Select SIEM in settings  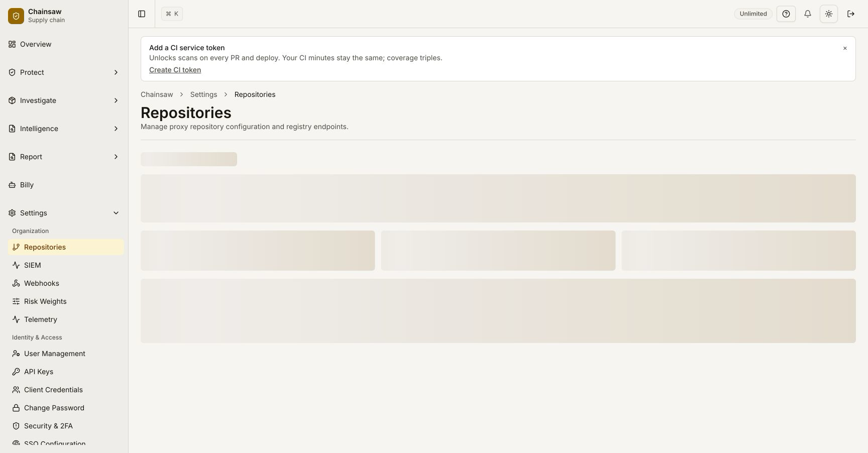coord(66,265)
